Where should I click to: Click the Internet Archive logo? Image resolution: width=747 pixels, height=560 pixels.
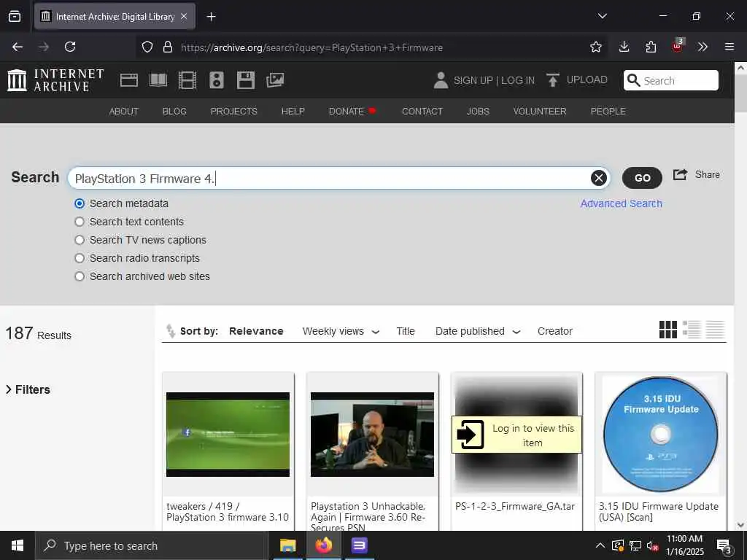click(55, 80)
